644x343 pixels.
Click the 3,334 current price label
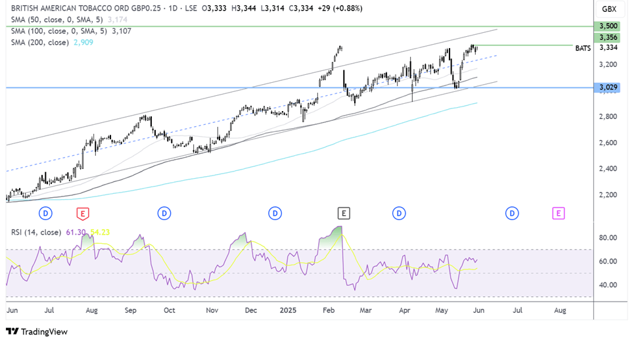pyautogui.click(x=609, y=48)
